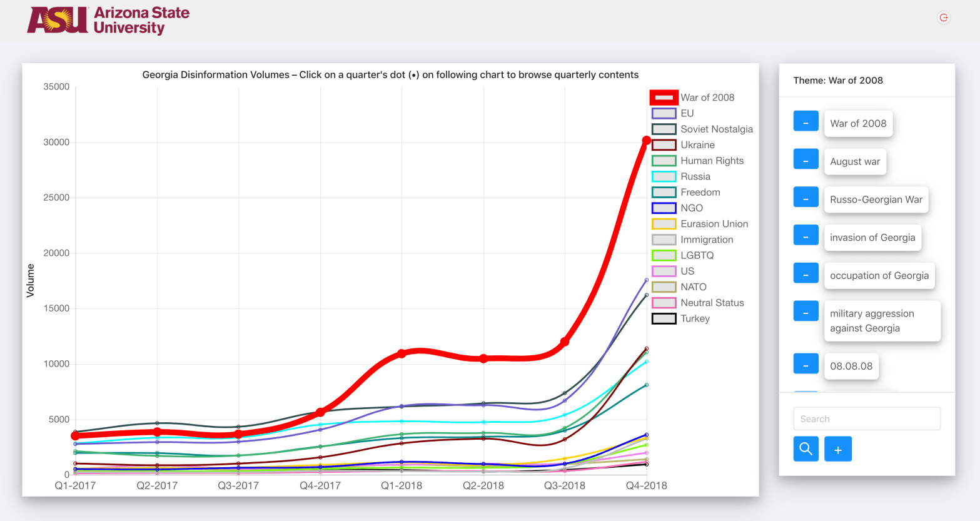Screen dimensions: 980x521
Task: Click the red Google icon at top right
Action: pos(944,18)
